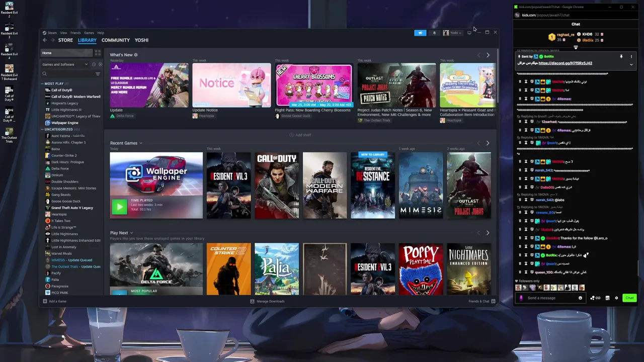Switch to the STORE tab

click(65, 40)
